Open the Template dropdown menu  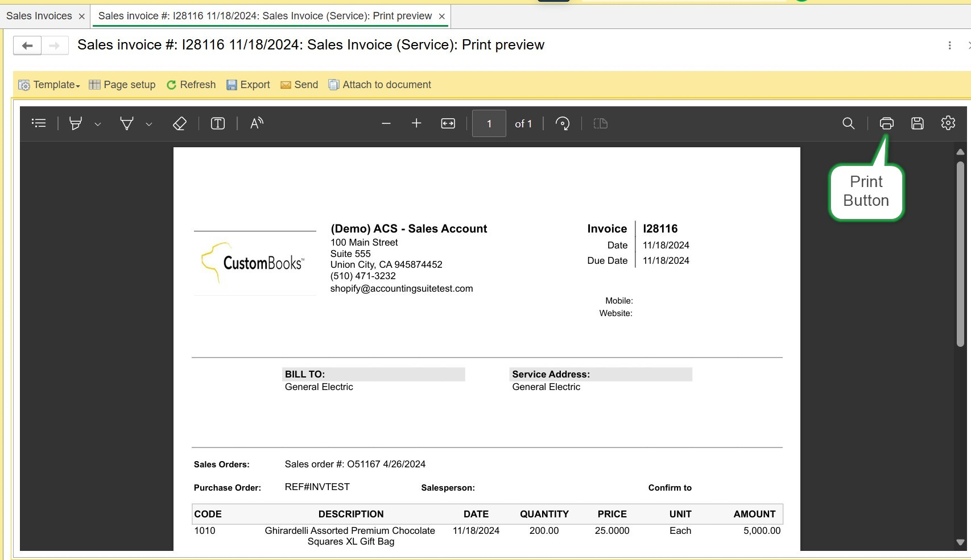(49, 85)
